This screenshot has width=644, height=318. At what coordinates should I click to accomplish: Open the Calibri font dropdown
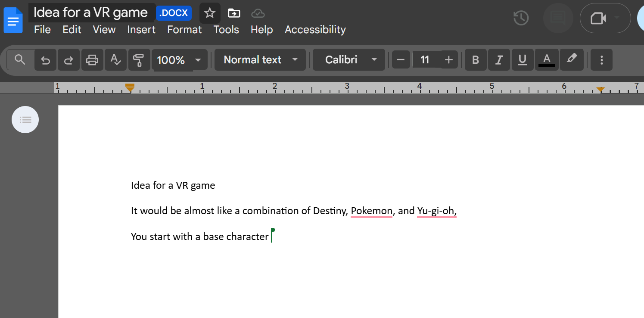click(x=349, y=60)
